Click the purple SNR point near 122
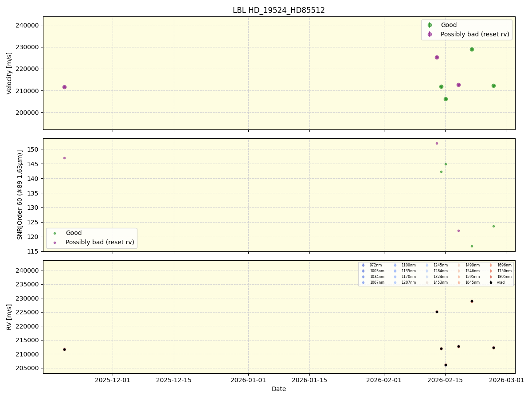This screenshot has height=399, width=532. coord(458,231)
